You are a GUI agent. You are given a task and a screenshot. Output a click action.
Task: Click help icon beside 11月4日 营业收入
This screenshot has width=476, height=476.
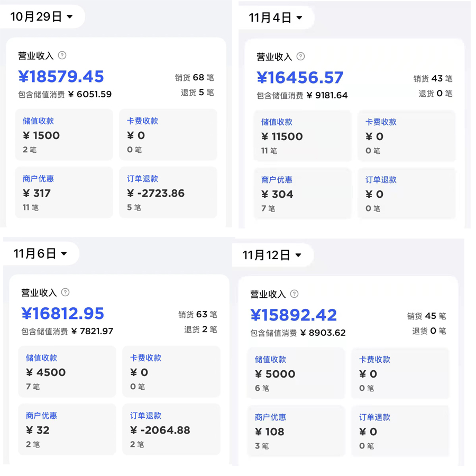pos(300,57)
